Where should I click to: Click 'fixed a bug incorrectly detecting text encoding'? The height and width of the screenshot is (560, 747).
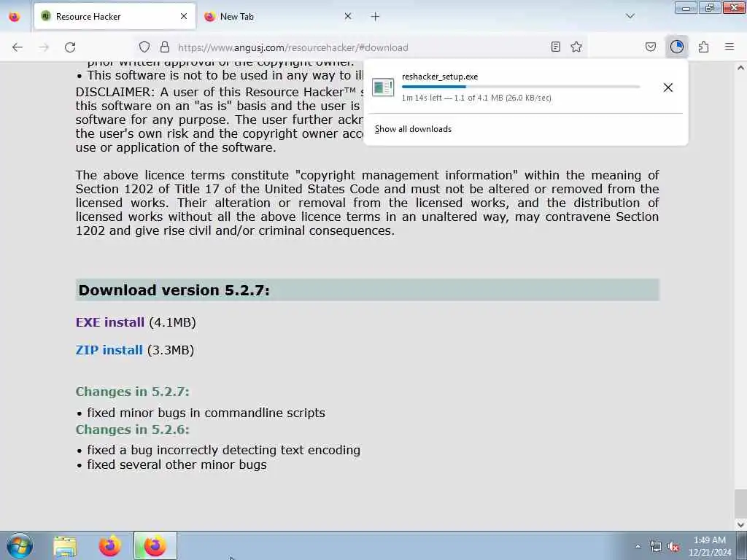click(x=223, y=450)
